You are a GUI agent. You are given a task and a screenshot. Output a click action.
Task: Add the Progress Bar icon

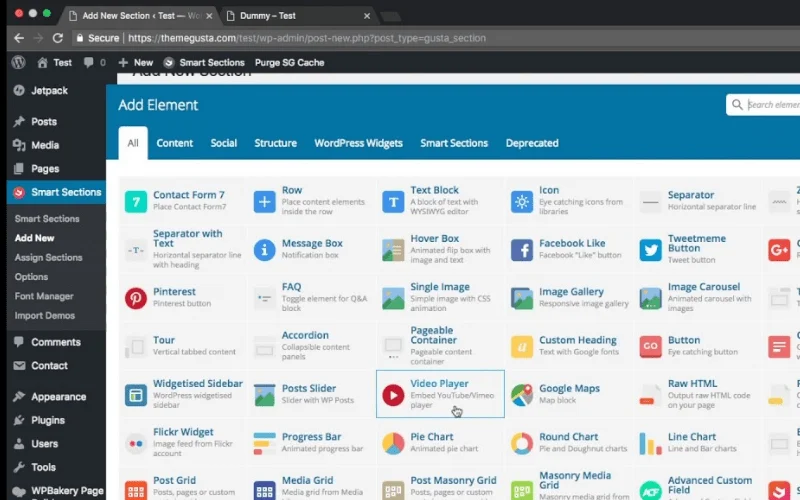click(264, 443)
